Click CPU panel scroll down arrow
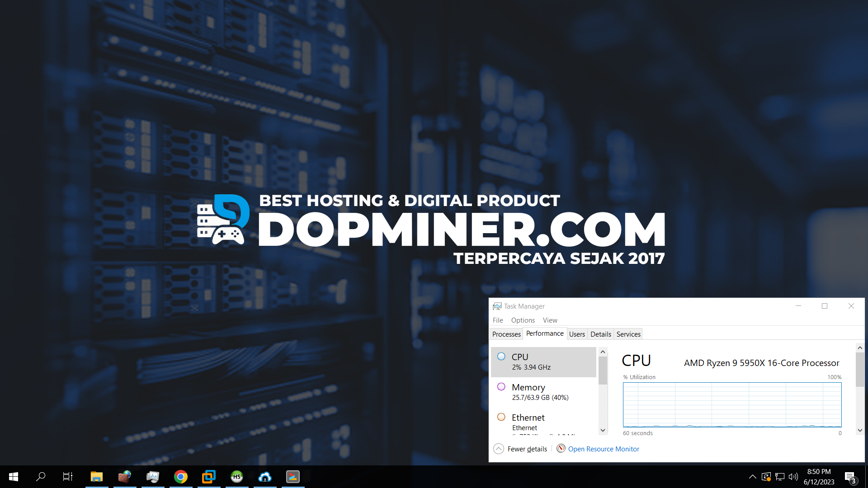The height and width of the screenshot is (488, 868). click(x=860, y=430)
